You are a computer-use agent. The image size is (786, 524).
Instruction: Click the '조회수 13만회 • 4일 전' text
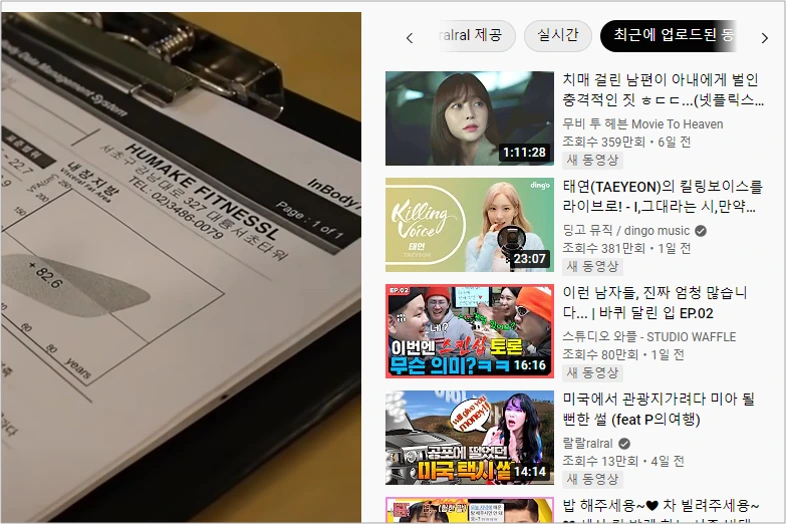(x=623, y=461)
